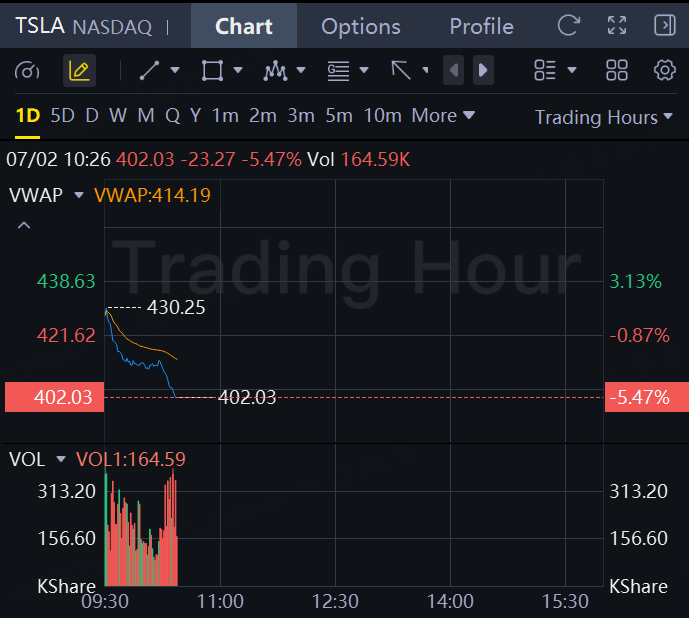Click the refresh chart icon
The width and height of the screenshot is (689, 618).
pos(569,25)
